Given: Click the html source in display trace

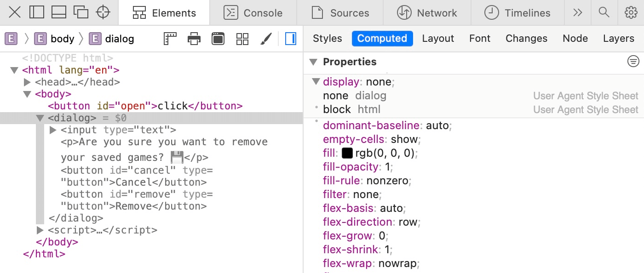Looking at the screenshot, I should click(x=369, y=109).
